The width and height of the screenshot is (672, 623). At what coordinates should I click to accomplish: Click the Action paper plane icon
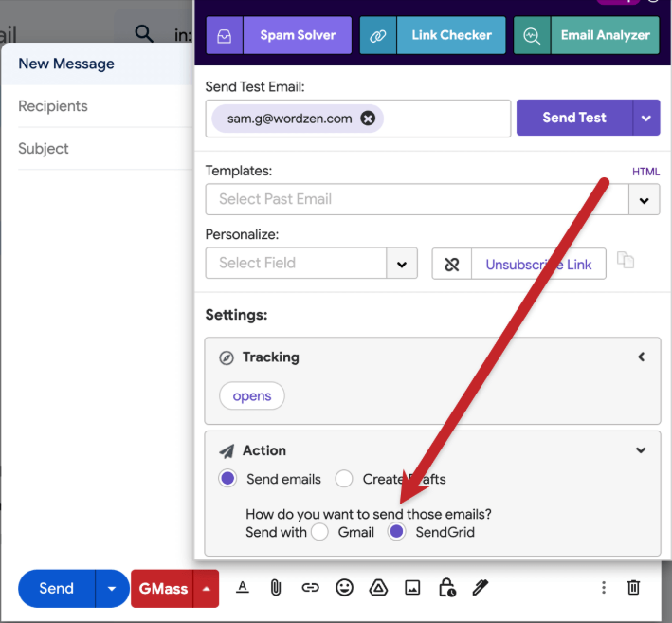coord(227,451)
